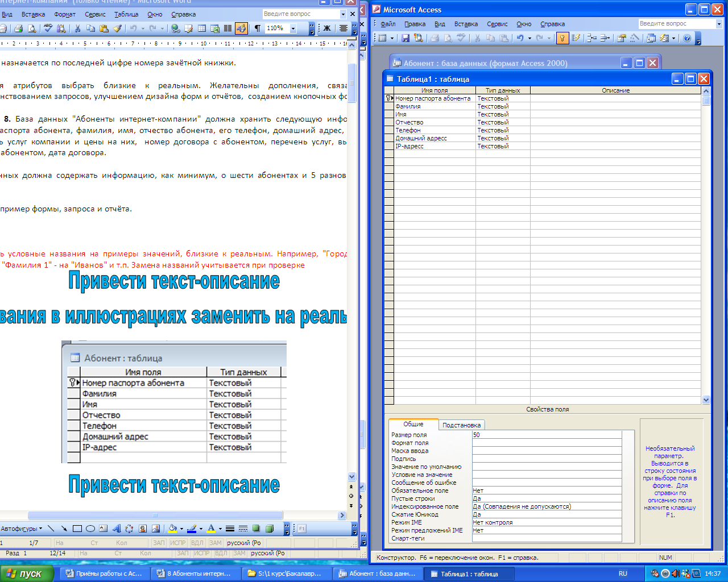The width and height of the screenshot is (728, 582).
Task: Open the Access Help question mark icon
Action: click(687, 38)
